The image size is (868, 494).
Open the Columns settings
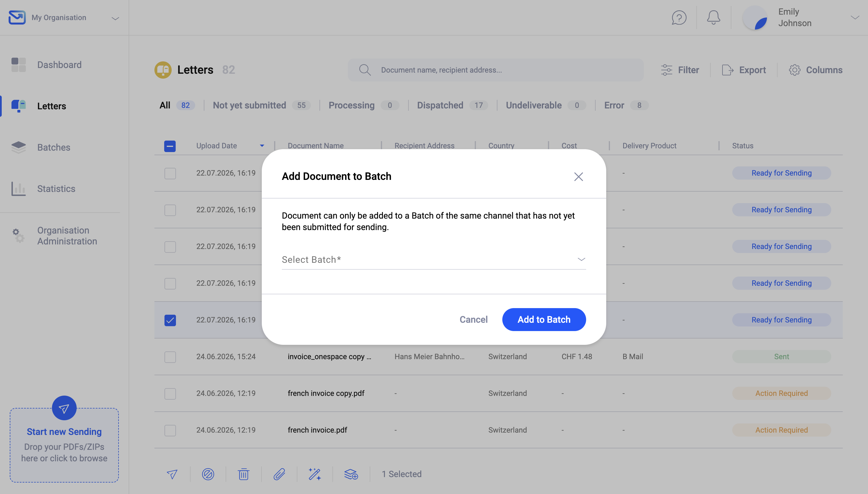pyautogui.click(x=815, y=70)
